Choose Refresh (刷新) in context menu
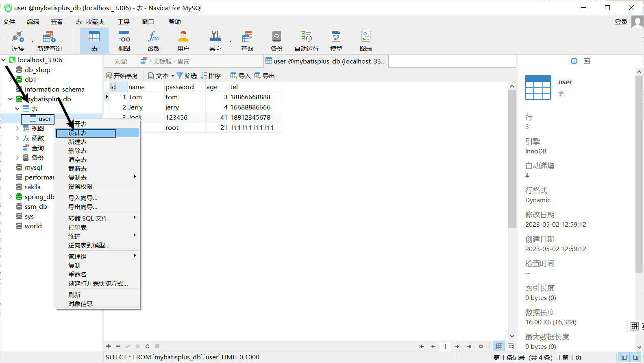Viewport: 644px width, 363px height. coord(98,295)
